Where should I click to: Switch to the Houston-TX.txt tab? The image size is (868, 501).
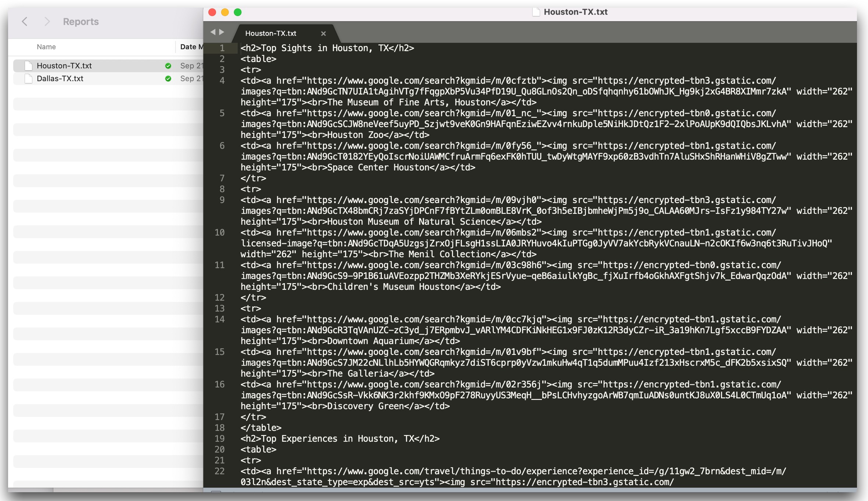[271, 33]
